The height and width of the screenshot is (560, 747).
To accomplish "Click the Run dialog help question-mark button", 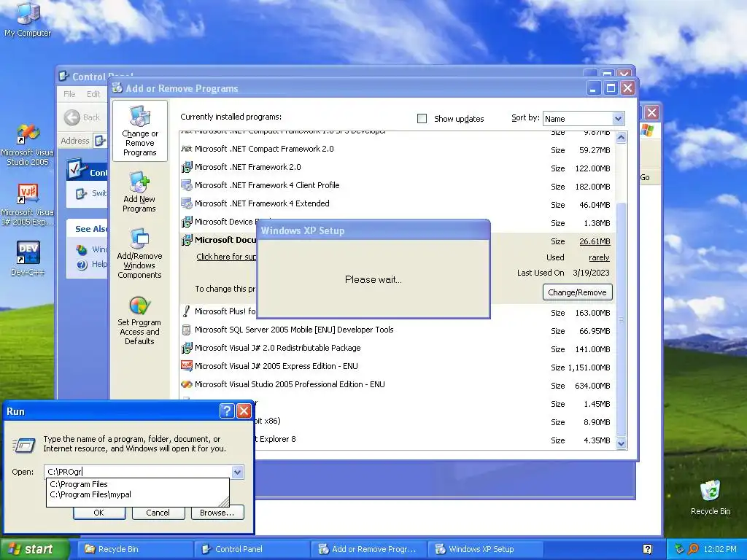I will click(227, 411).
